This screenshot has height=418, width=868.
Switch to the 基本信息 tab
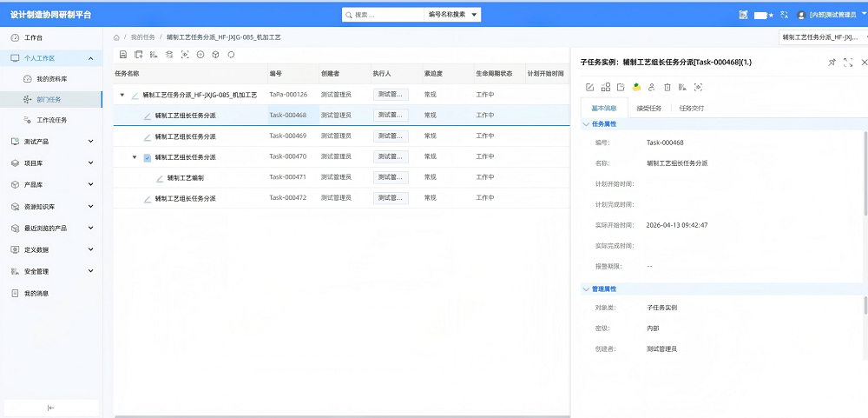(603, 108)
